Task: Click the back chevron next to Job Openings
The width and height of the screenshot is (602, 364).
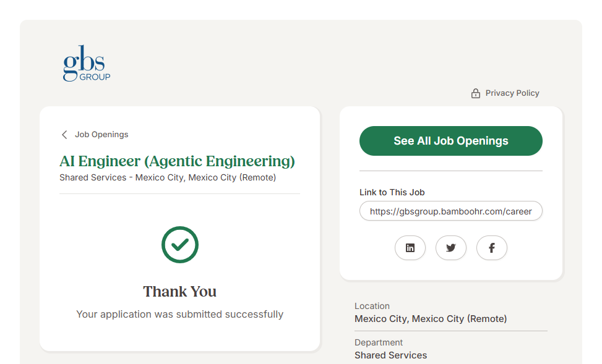Action: [64, 135]
